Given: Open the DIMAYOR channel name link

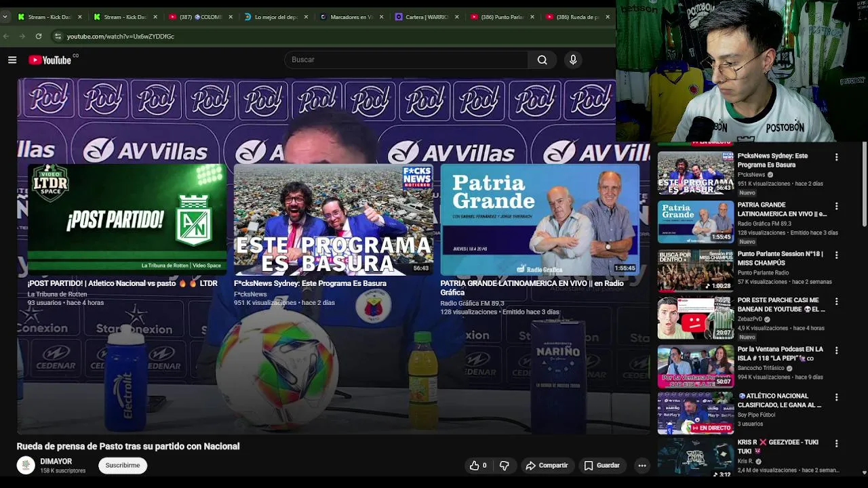Looking at the screenshot, I should [x=56, y=462].
